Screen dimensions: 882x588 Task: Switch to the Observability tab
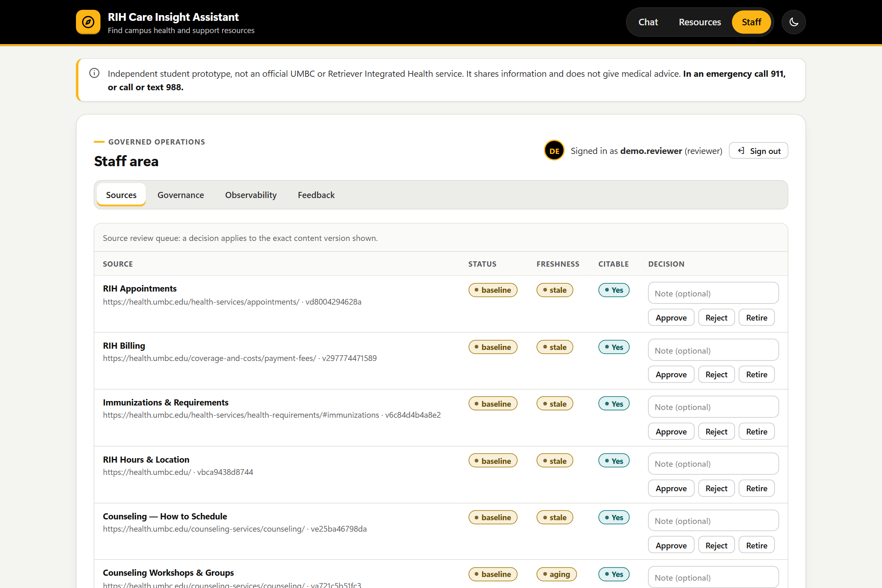(251, 195)
